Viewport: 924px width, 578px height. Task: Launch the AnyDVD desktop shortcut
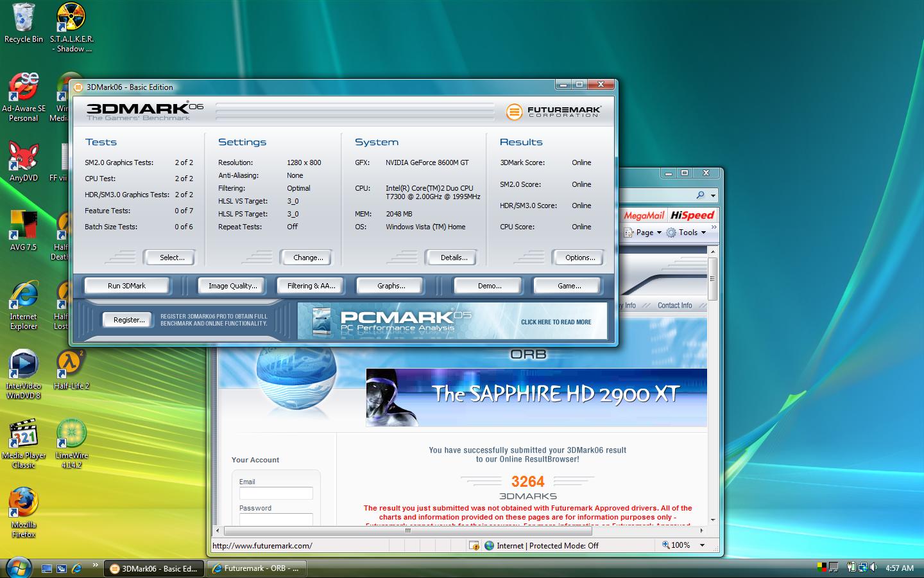click(24, 162)
